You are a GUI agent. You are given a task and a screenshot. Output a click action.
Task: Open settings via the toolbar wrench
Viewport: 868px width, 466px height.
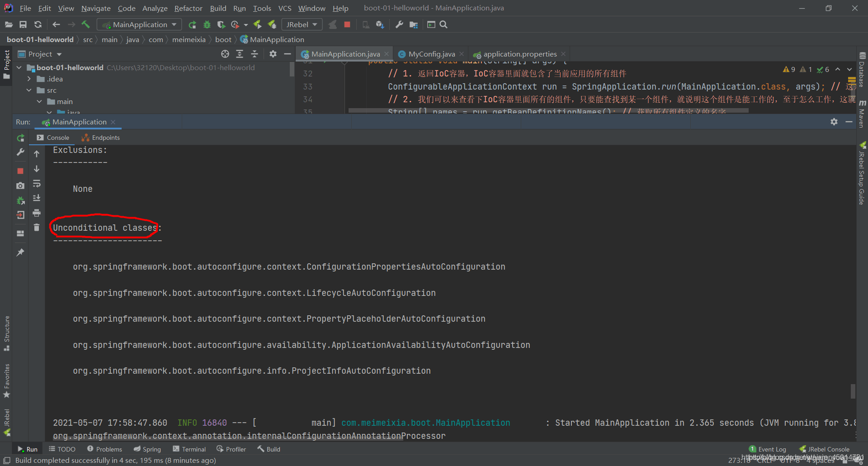point(399,24)
